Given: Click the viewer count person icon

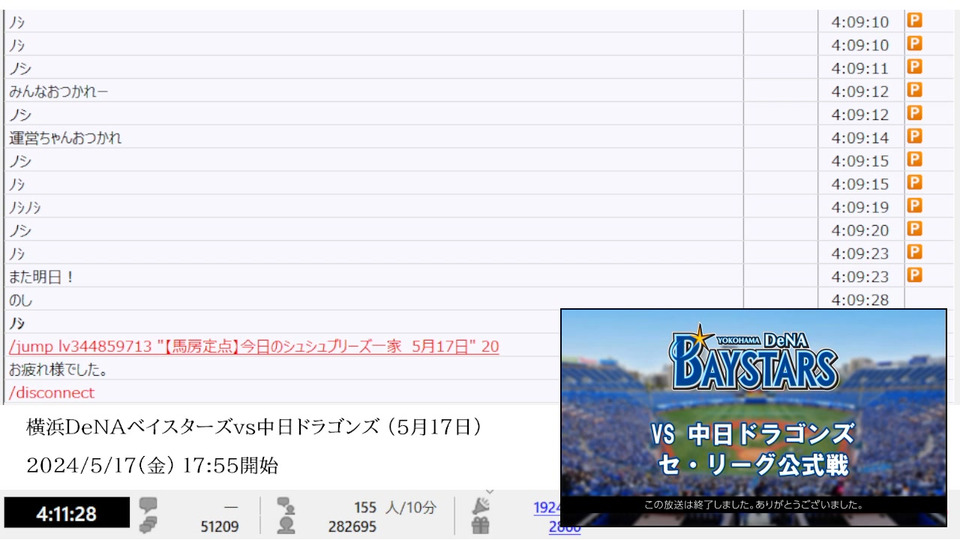Looking at the screenshot, I should [x=286, y=525].
